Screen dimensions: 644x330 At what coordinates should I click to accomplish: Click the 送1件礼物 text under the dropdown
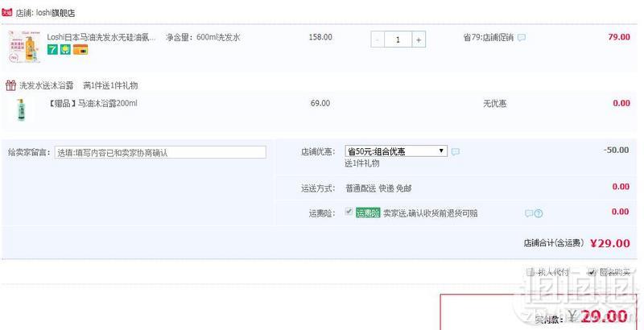361,163
